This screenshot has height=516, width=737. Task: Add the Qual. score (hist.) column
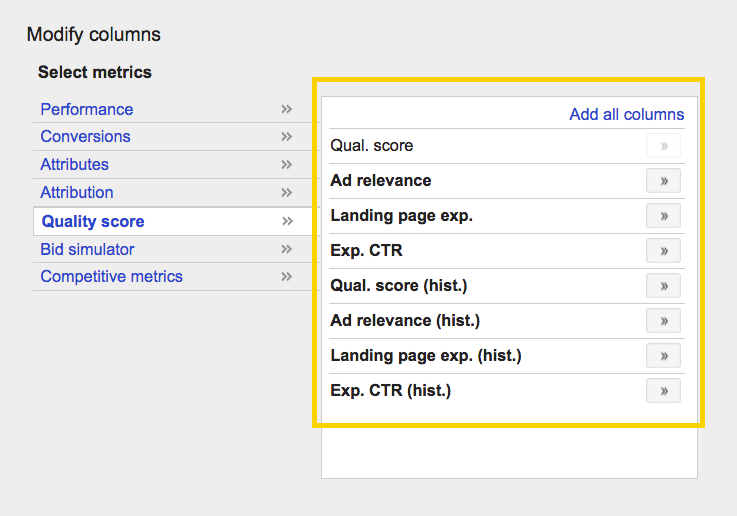[x=663, y=286]
